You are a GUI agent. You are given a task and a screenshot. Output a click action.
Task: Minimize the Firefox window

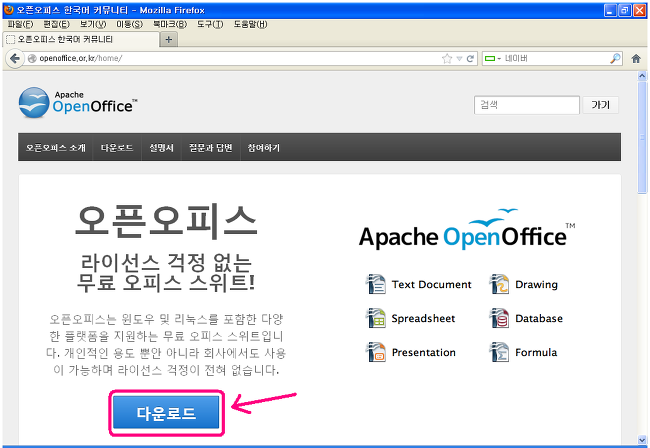[x=610, y=10]
